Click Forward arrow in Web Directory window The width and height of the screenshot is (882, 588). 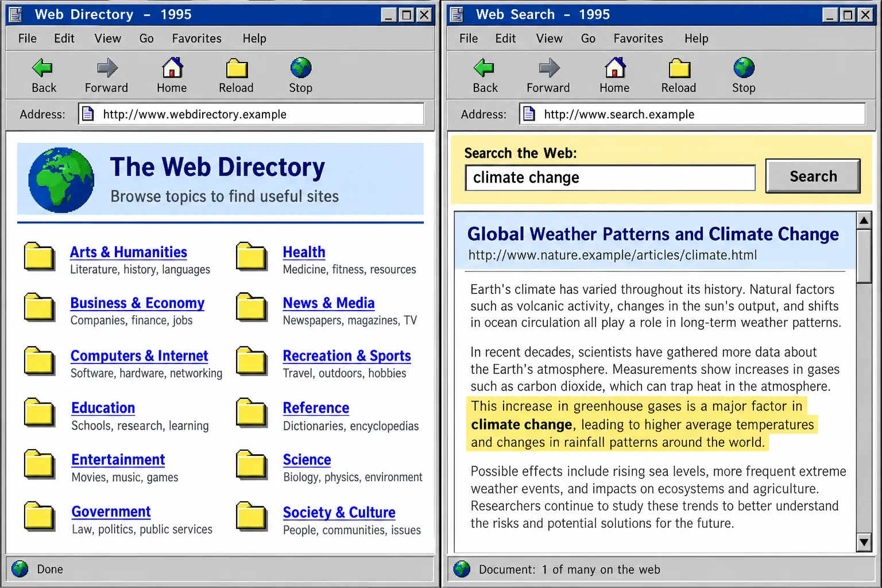click(x=107, y=68)
